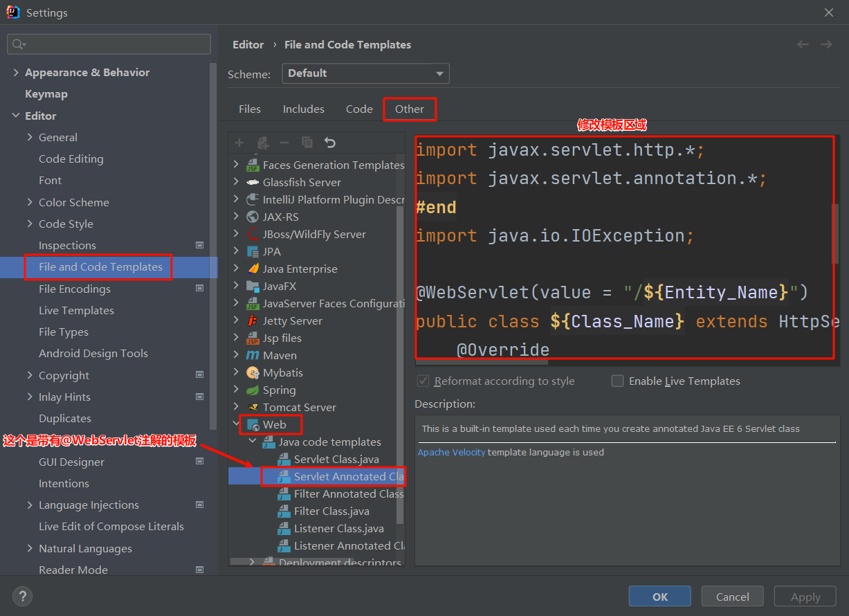Screen dimensions: 849x616
Task: Click the Reset to Default arrow icon
Action: click(330, 143)
